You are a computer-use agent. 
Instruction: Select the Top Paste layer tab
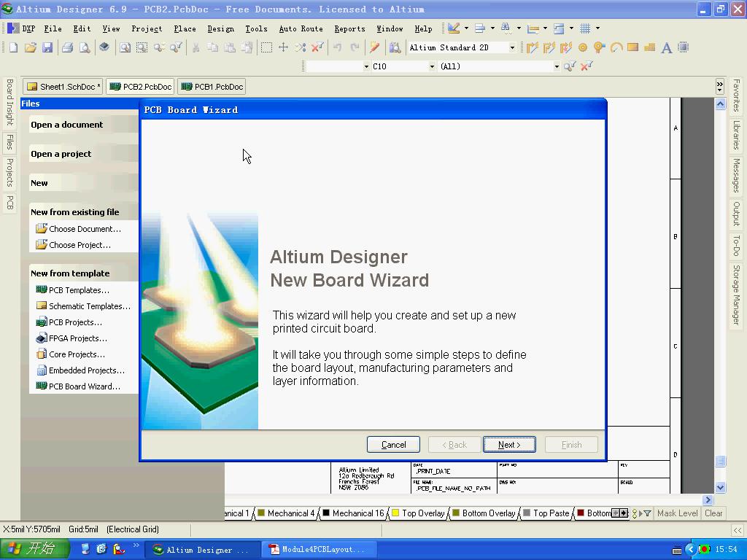click(546, 513)
